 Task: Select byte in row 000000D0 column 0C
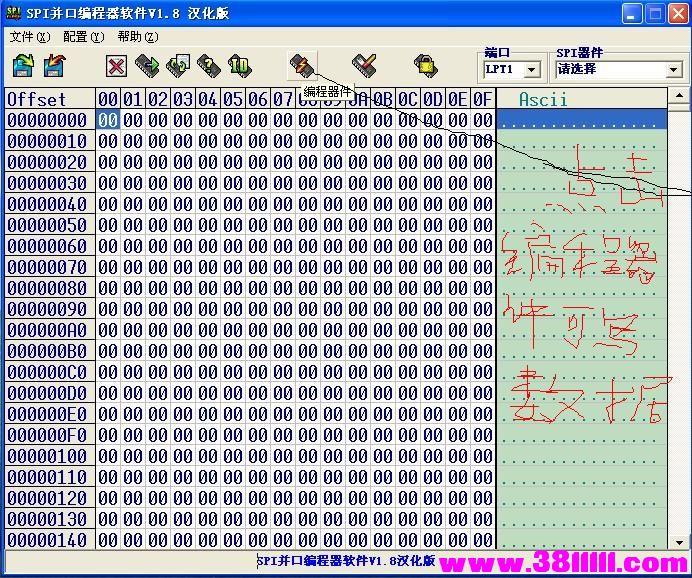[408, 393]
